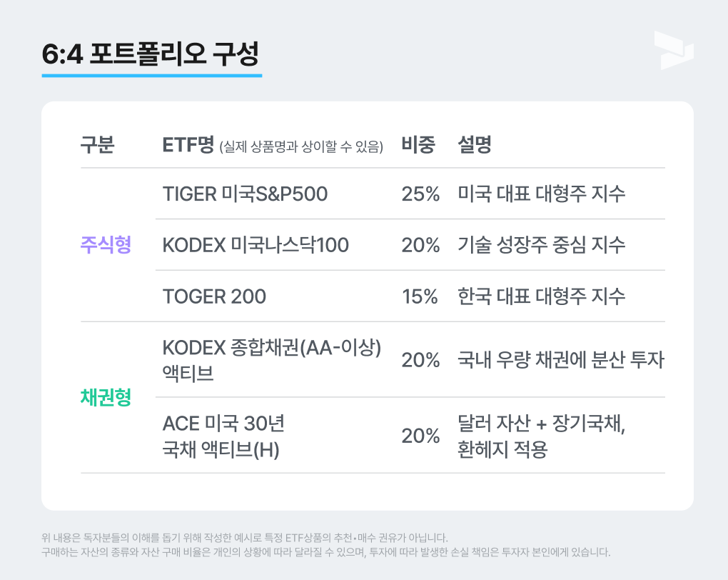Image resolution: width=728 pixels, height=580 pixels.
Task: Select the green '채권형' category label
Action: [106, 397]
